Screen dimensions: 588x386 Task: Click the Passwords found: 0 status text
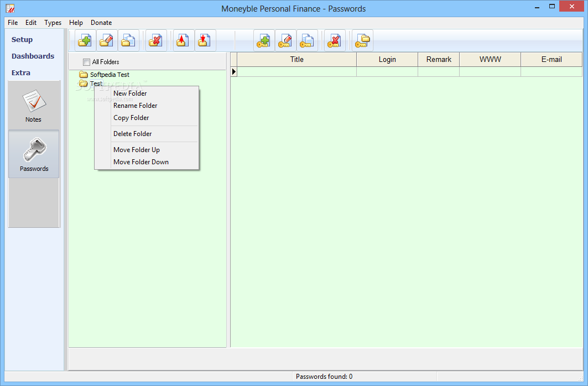pyautogui.click(x=324, y=377)
